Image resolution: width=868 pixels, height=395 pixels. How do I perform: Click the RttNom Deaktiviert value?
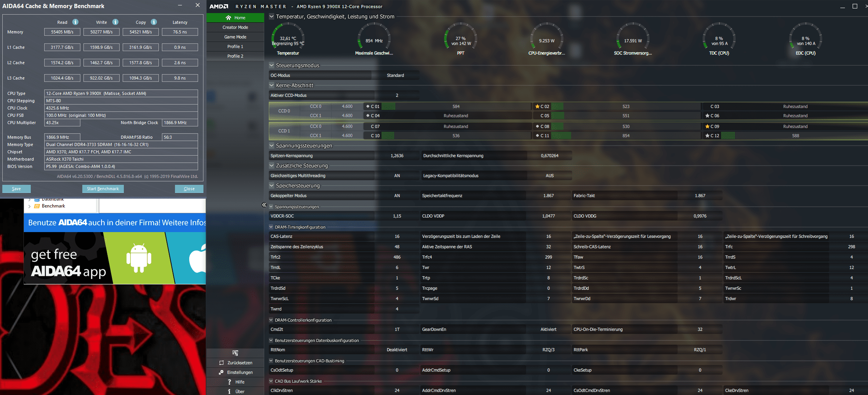coord(397,350)
